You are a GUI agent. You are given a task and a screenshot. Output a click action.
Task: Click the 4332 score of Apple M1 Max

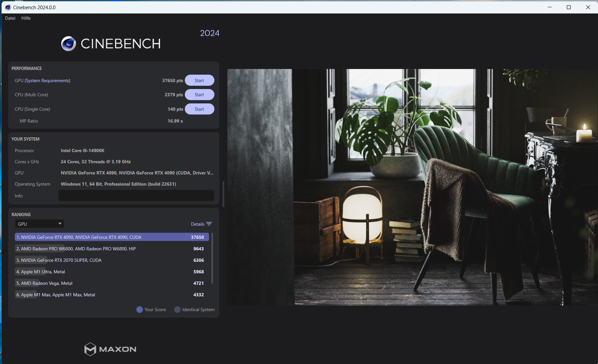coord(198,295)
